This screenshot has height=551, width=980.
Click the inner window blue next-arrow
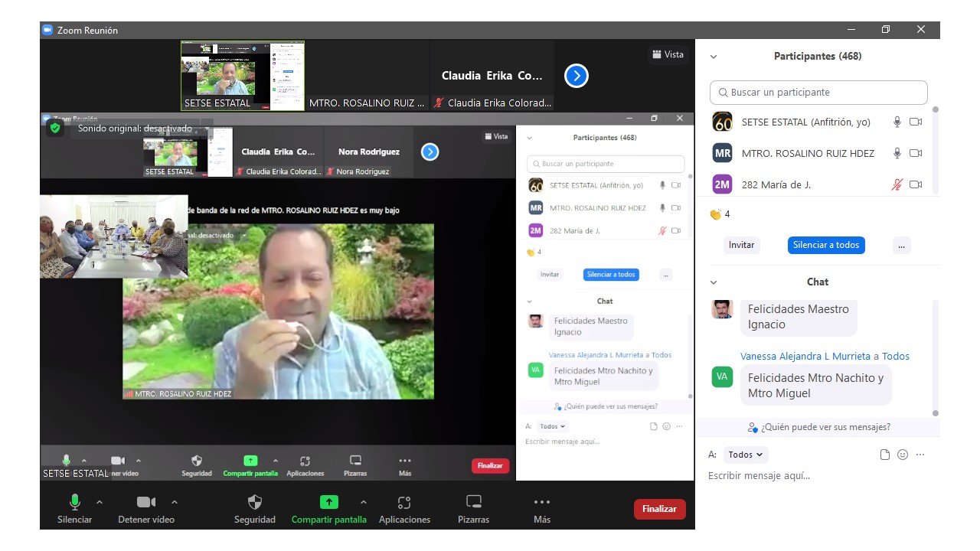pos(430,152)
